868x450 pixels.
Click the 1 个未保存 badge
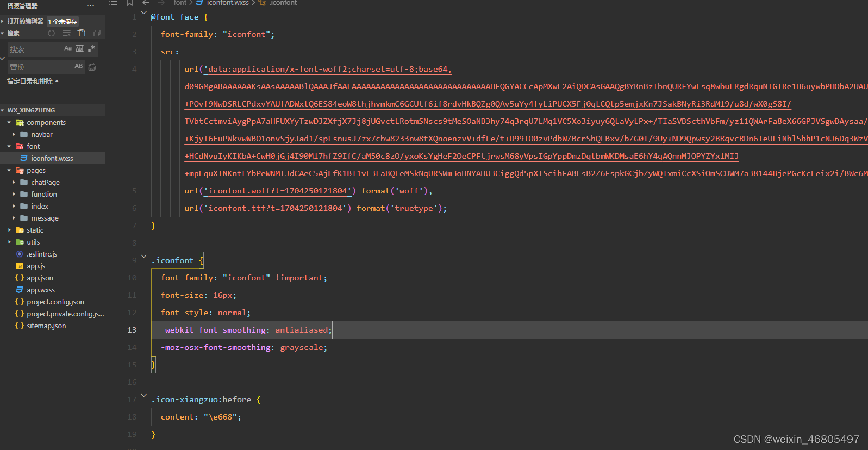(x=63, y=22)
